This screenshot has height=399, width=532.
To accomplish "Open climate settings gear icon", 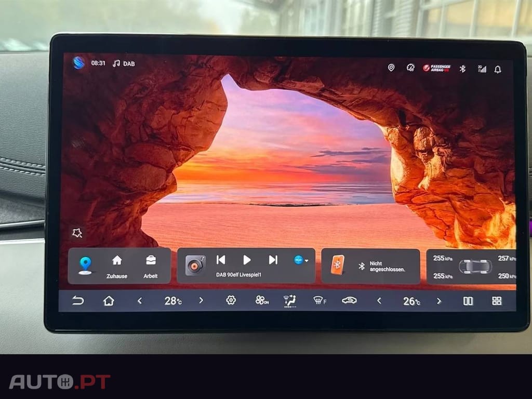I will [x=231, y=300].
